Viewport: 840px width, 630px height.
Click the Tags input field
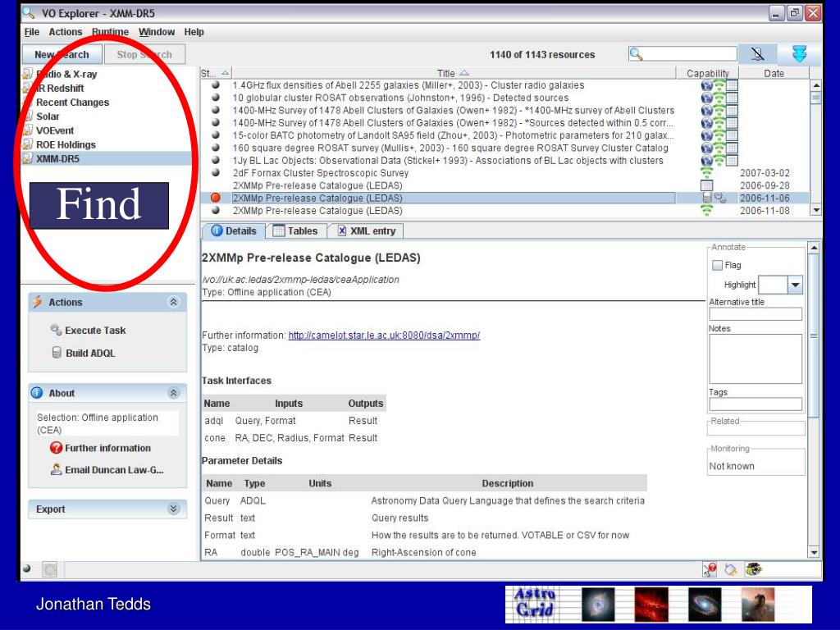[x=756, y=404]
